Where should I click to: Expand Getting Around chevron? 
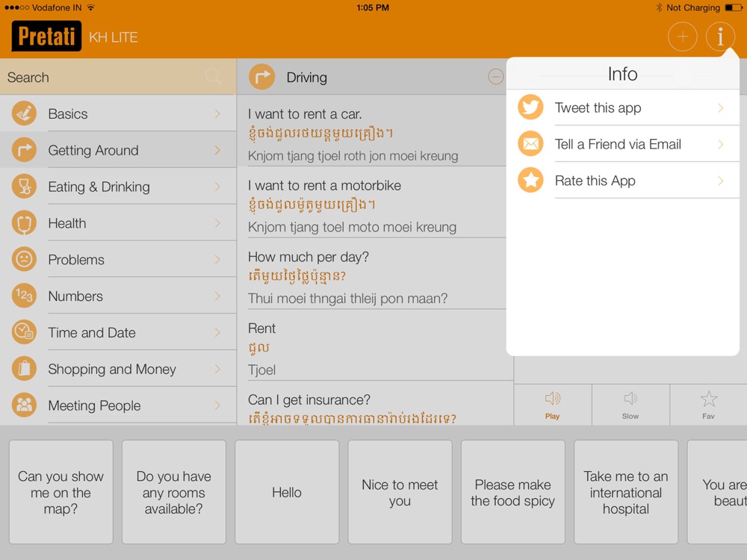click(217, 150)
